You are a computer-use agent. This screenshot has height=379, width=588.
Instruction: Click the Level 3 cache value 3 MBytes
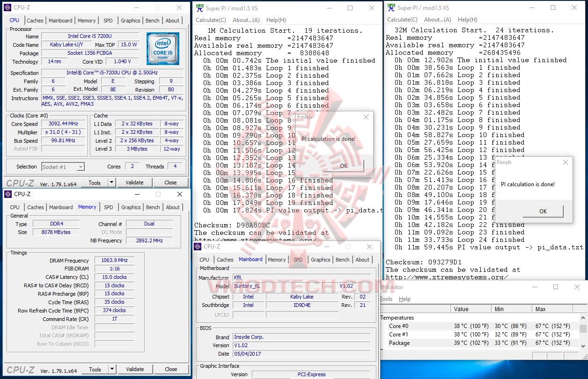(137, 149)
